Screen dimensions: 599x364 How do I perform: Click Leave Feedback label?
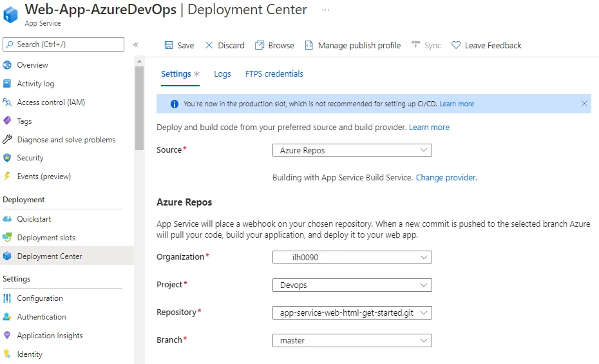pyautogui.click(x=493, y=46)
